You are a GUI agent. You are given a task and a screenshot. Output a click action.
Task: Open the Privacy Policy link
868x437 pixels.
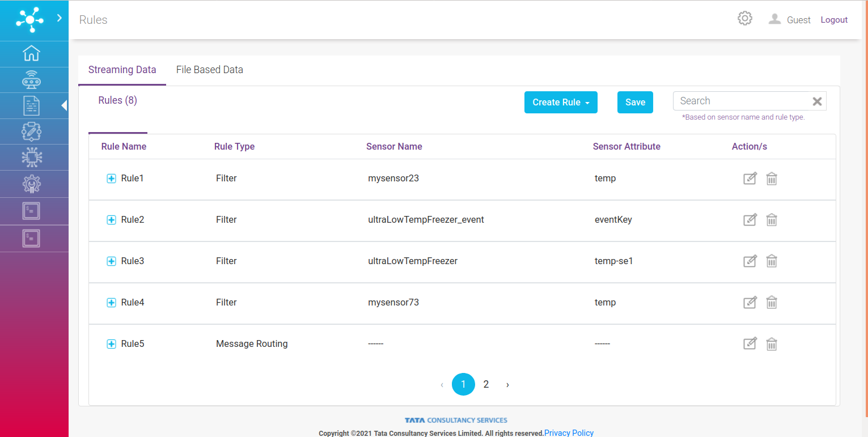pos(569,433)
